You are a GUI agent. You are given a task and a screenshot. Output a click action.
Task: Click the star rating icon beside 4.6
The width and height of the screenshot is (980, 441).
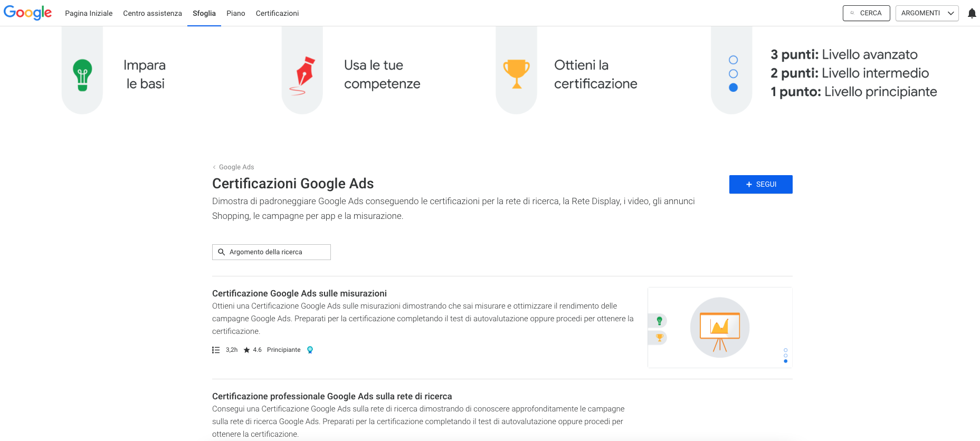point(246,350)
